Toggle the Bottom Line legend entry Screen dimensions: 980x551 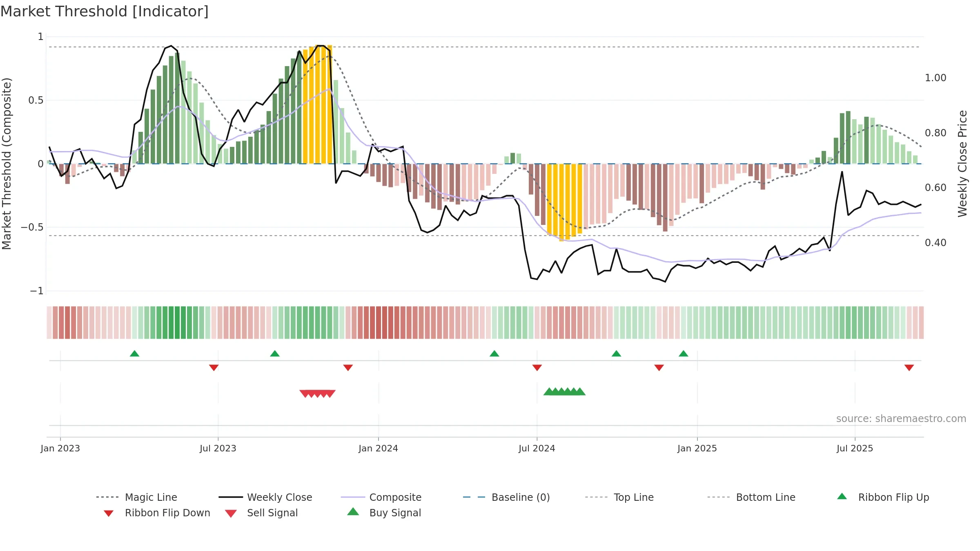coord(752,497)
